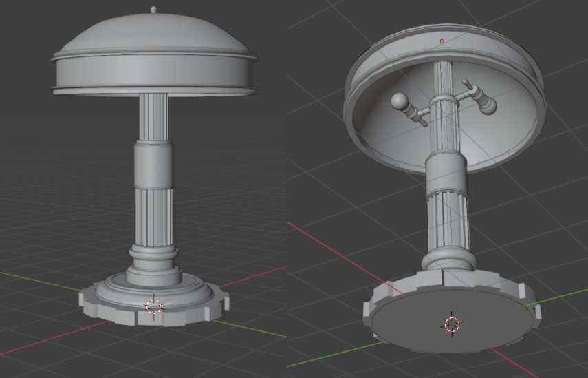Select the orange origin point on the shade
This screenshot has width=588, height=378.
click(442, 41)
